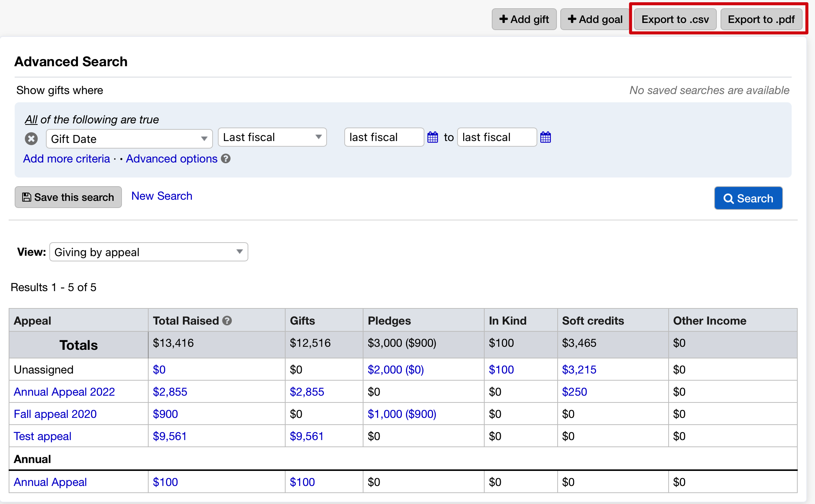Click the Add goal button
815x504 pixels.
[594, 18]
